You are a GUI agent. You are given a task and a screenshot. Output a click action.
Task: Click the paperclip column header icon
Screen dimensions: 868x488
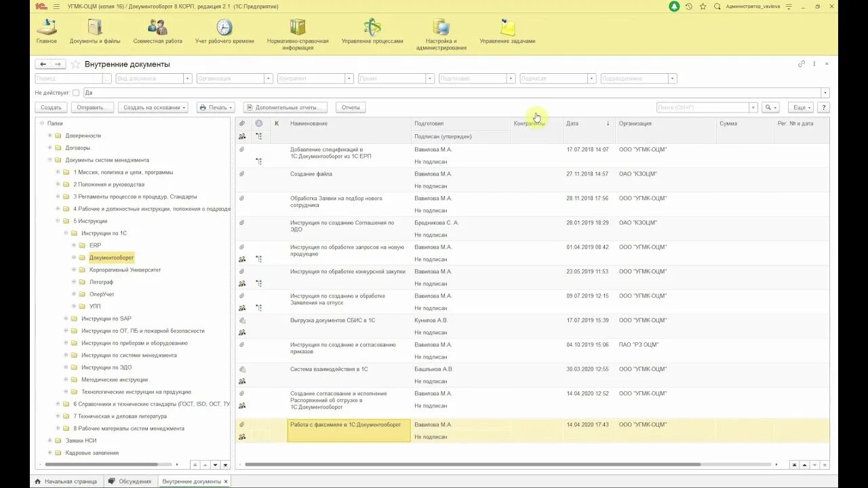point(242,123)
